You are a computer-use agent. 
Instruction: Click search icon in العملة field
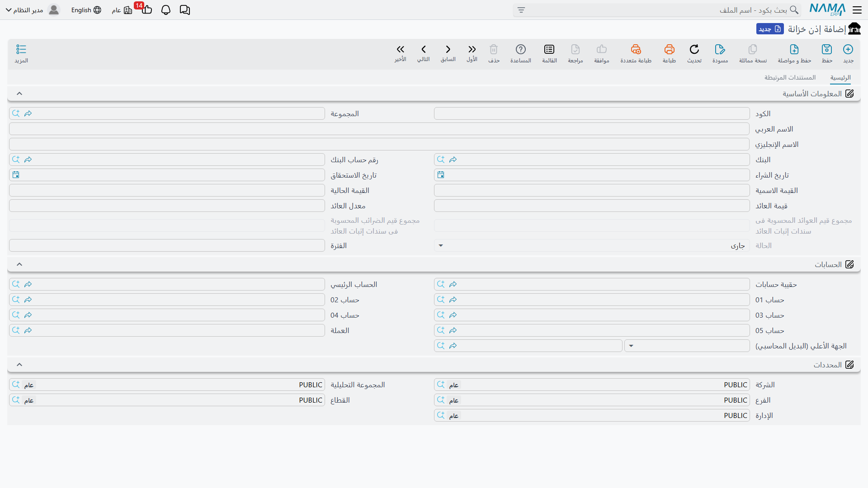pyautogui.click(x=16, y=330)
